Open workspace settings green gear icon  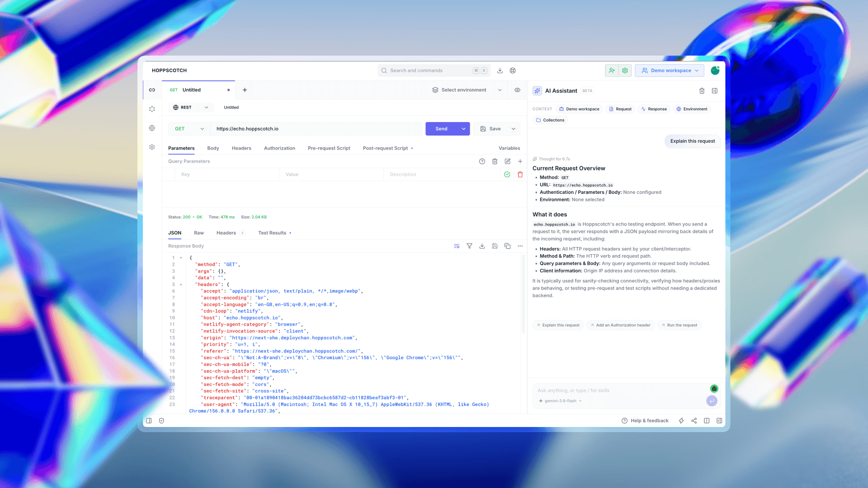point(625,70)
